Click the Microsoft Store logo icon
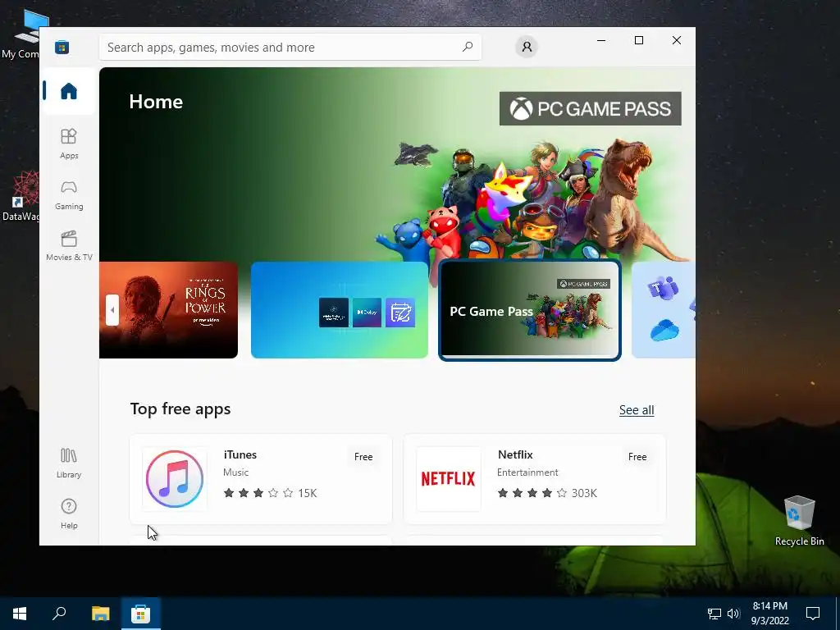Screen dimensions: 840x630 coord(62,47)
